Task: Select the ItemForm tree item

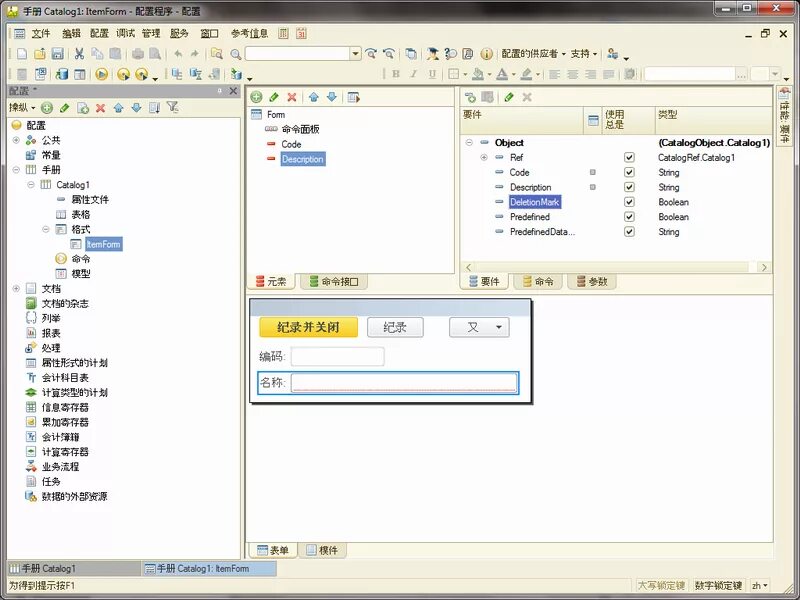Action: click(104, 244)
